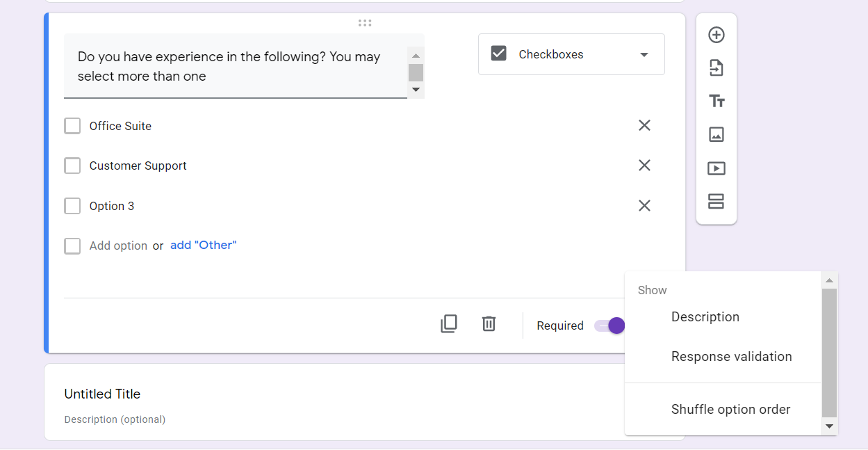868x450 pixels.
Task: Click the popup menu scroll up arrow
Action: point(829,281)
